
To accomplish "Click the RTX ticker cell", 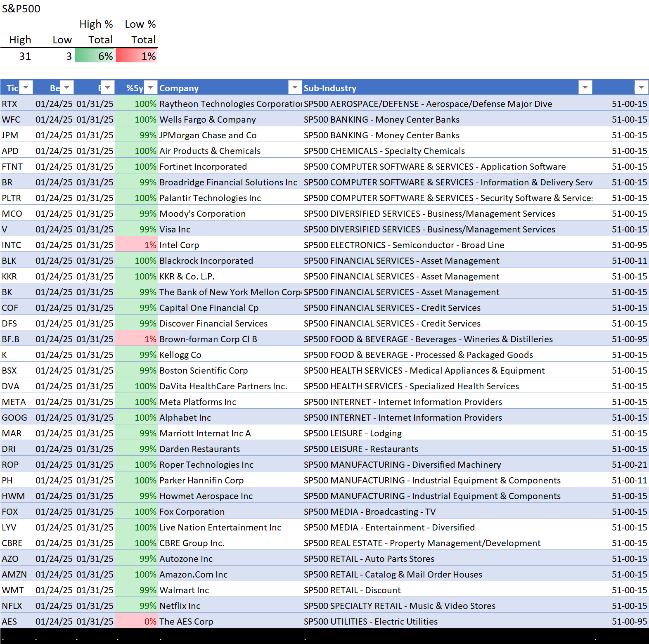I will (x=17, y=104).
